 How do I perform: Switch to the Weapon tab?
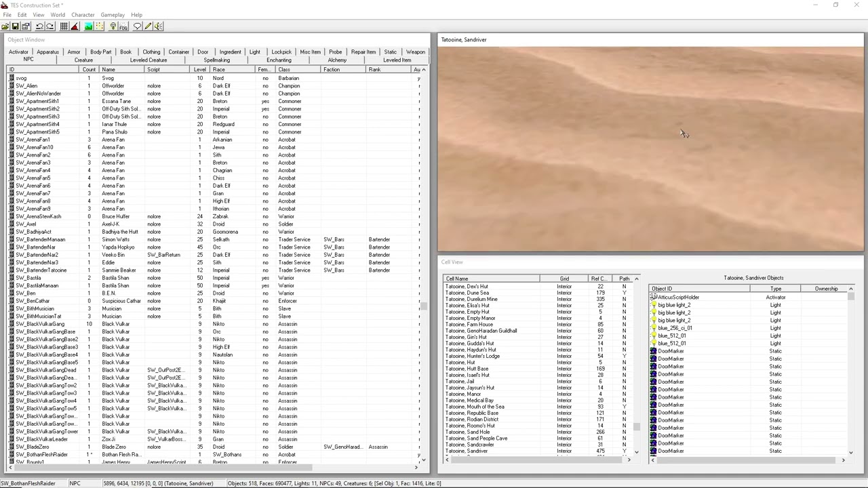pyautogui.click(x=416, y=52)
